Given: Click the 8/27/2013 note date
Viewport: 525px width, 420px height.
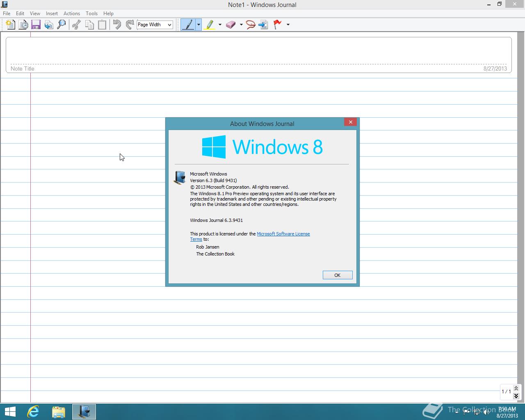Looking at the screenshot, I should [x=495, y=68].
